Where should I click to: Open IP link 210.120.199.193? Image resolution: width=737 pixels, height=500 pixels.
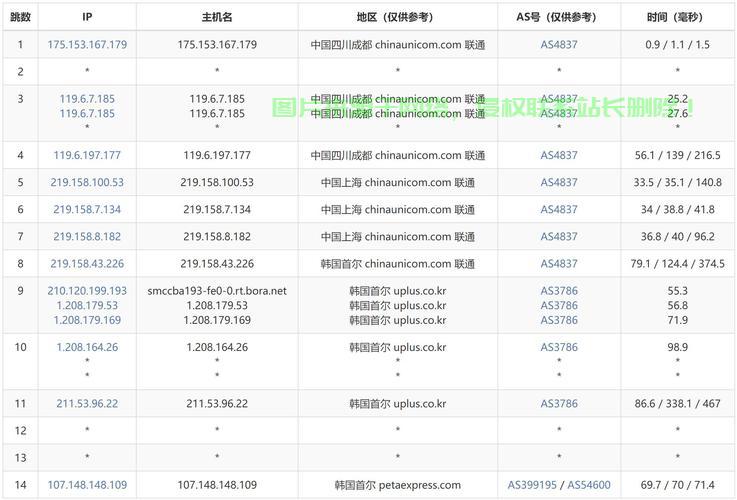pos(87,291)
